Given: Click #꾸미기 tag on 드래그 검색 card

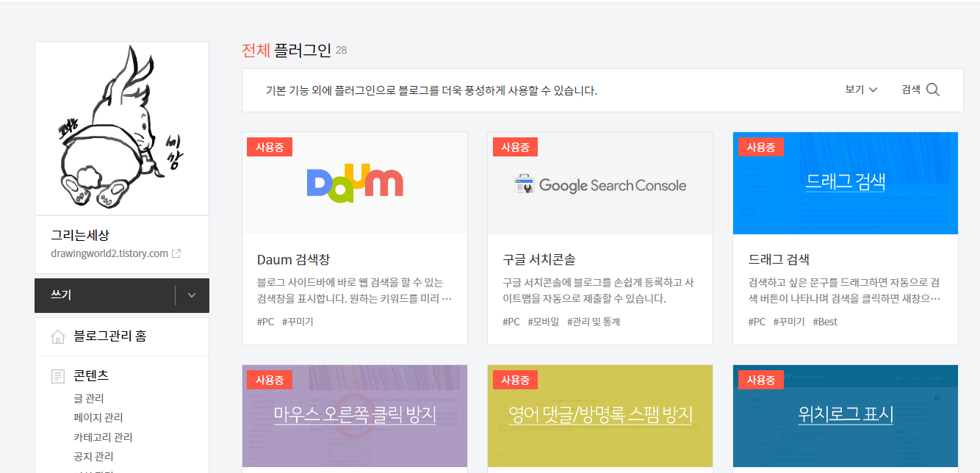Looking at the screenshot, I should point(789,322).
